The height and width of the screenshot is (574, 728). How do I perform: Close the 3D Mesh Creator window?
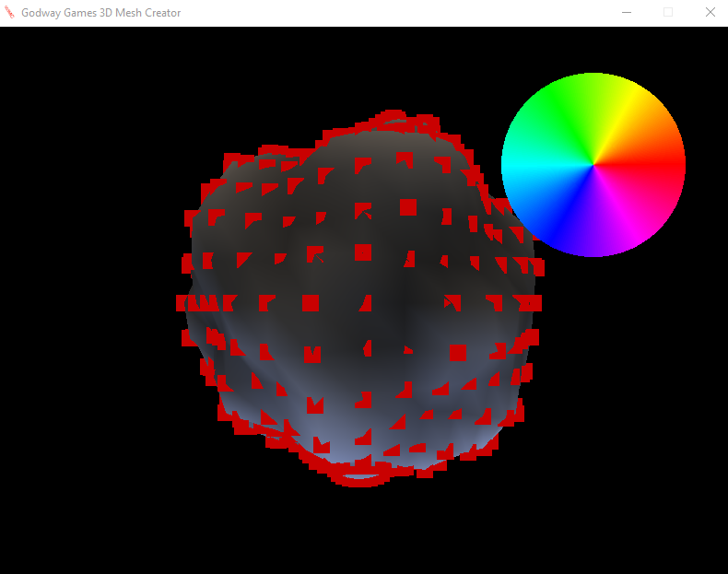pos(710,13)
